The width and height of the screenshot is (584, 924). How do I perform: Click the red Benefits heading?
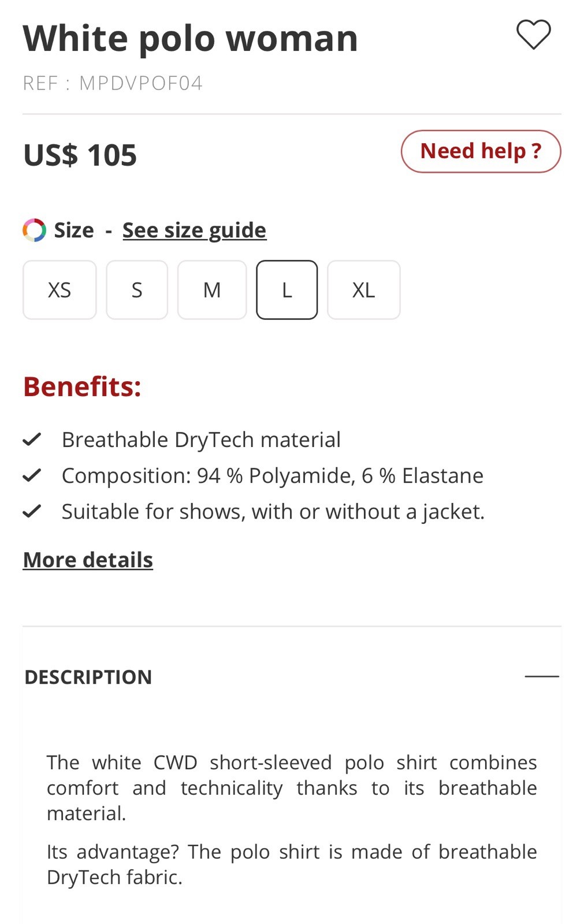[x=82, y=386]
